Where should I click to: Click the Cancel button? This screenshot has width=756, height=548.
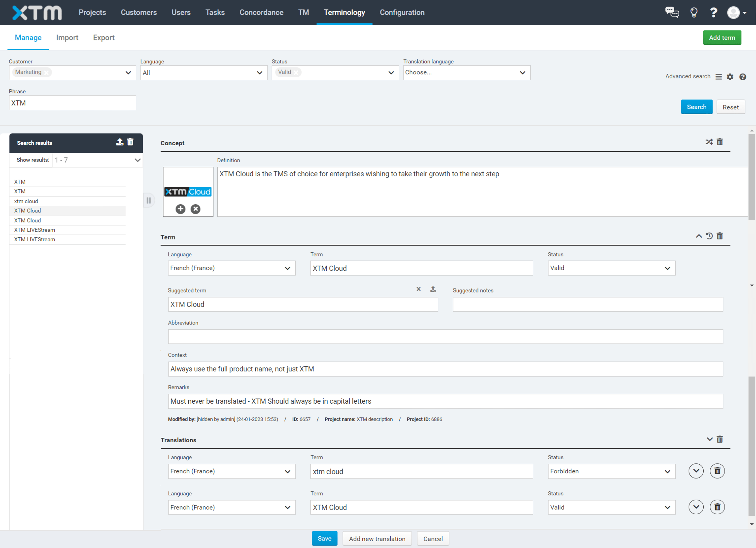pyautogui.click(x=433, y=539)
